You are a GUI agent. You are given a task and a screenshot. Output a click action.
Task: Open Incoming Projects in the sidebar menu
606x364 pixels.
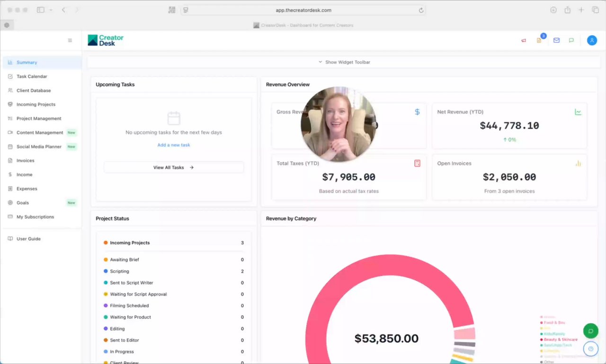click(x=42, y=105)
